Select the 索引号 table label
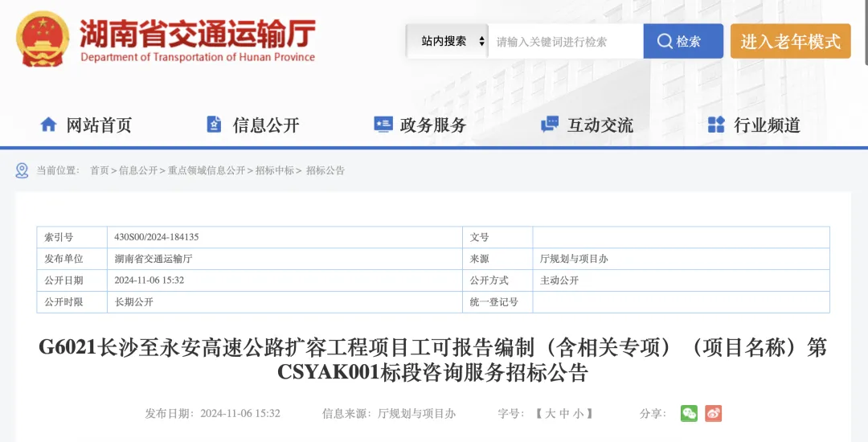Viewport: 868px width, 442px height. 59,237
